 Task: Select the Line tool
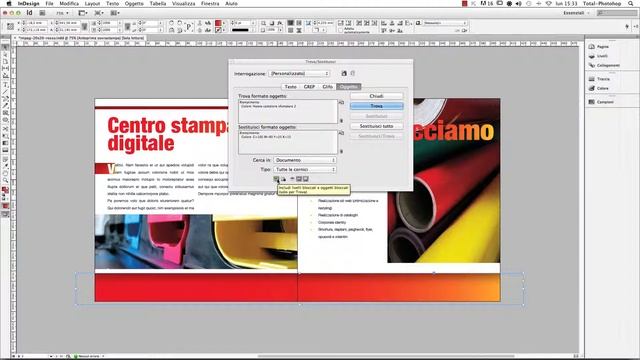click(5, 92)
